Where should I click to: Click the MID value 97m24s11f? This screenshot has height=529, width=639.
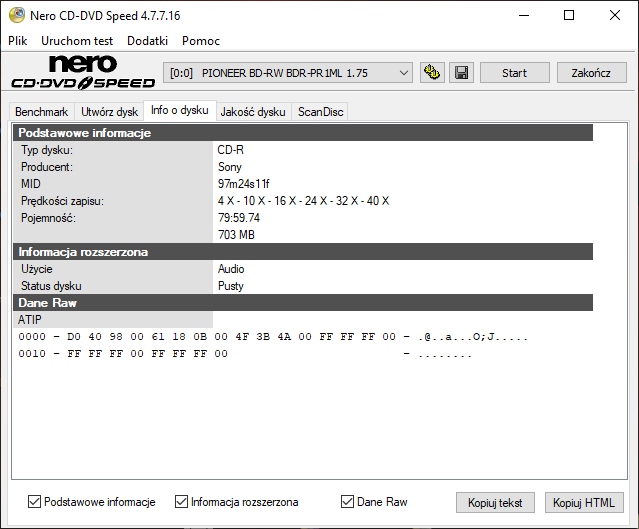pyautogui.click(x=244, y=184)
